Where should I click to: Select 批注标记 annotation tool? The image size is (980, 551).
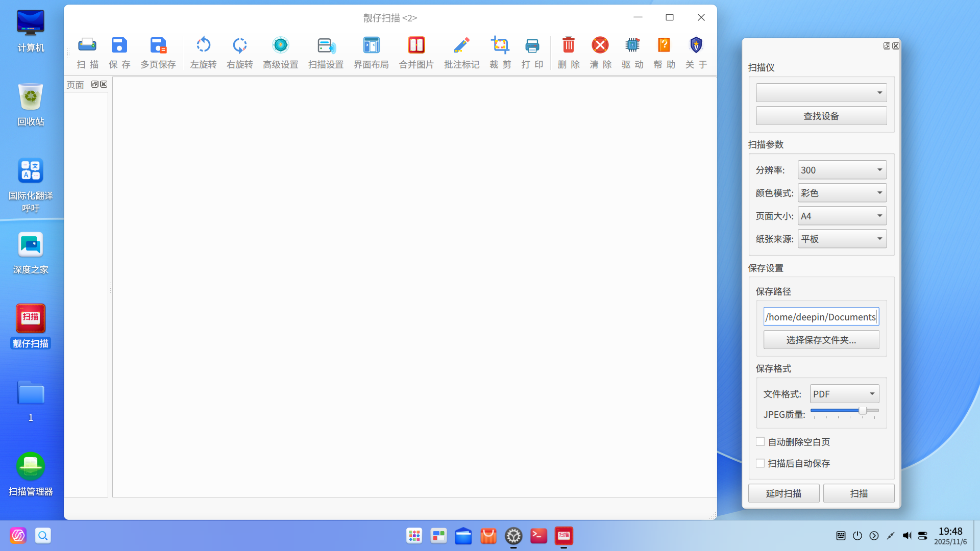coord(461,52)
